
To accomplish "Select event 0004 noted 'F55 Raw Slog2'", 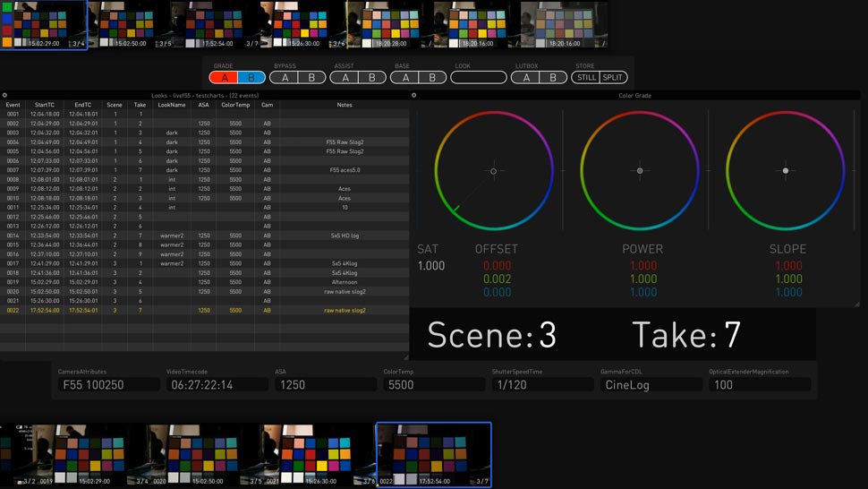I will pyautogui.click(x=204, y=142).
